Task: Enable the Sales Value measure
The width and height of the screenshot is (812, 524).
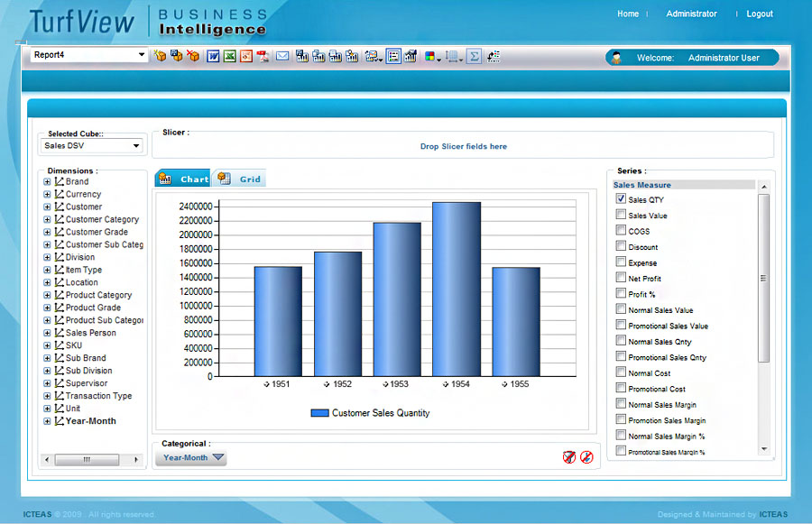Action: pos(621,215)
